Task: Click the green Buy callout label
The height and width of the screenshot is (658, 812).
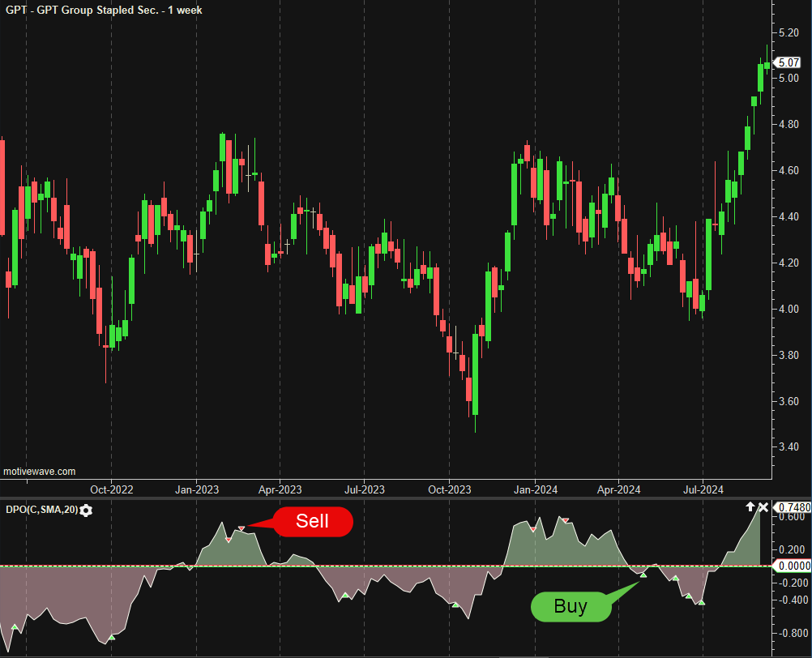Action: pos(571,606)
